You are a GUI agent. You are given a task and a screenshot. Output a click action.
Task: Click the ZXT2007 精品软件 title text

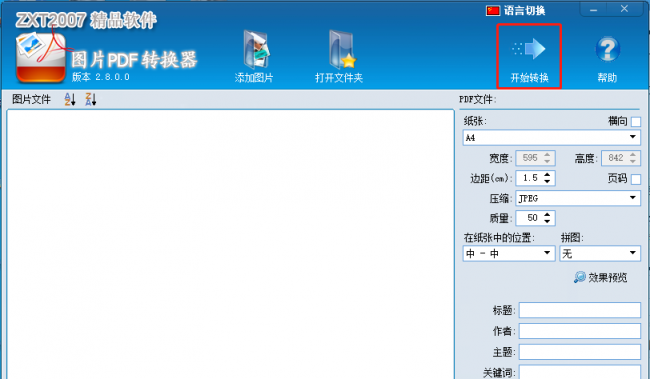pos(86,20)
